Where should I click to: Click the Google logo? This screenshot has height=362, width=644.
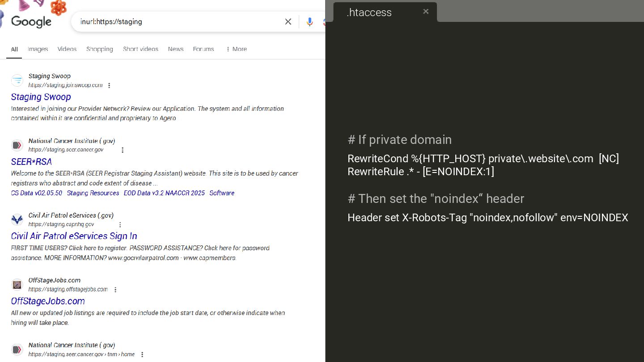(31, 21)
